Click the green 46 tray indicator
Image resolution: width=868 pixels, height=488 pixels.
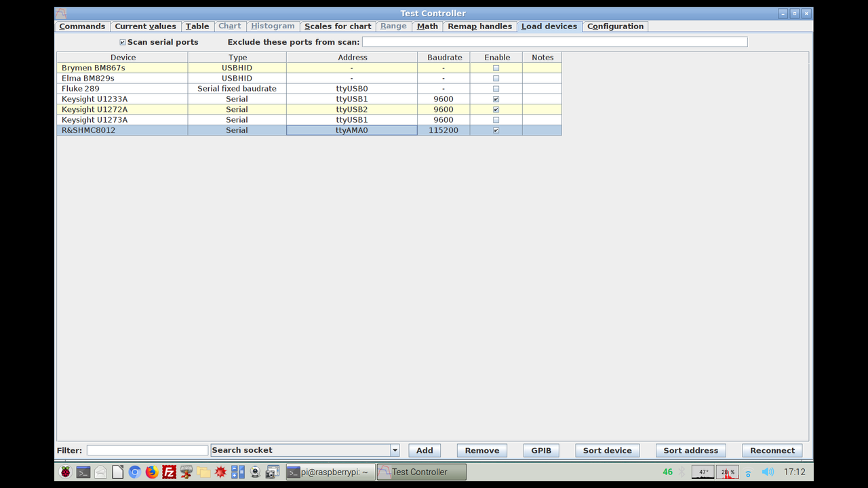(x=668, y=472)
